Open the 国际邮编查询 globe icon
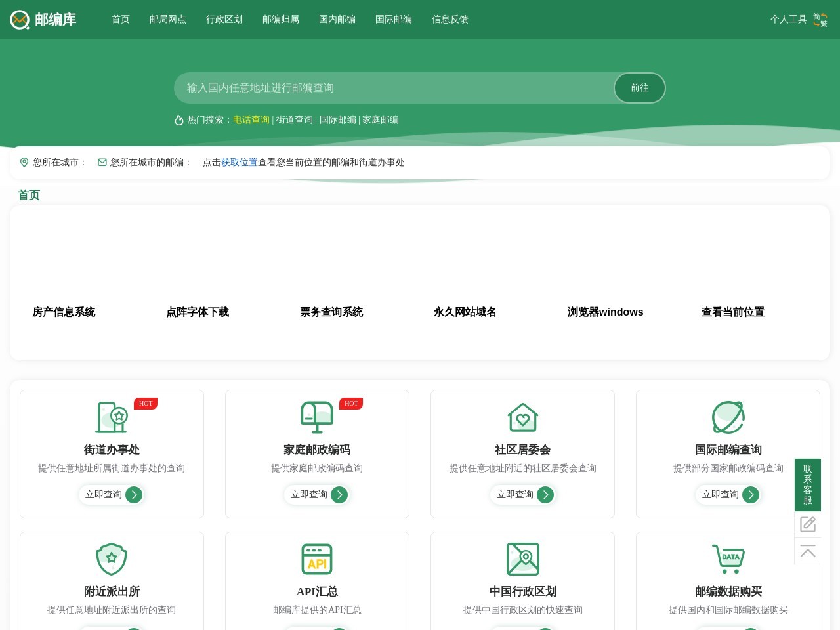Viewport: 840px width, 630px height. (728, 417)
